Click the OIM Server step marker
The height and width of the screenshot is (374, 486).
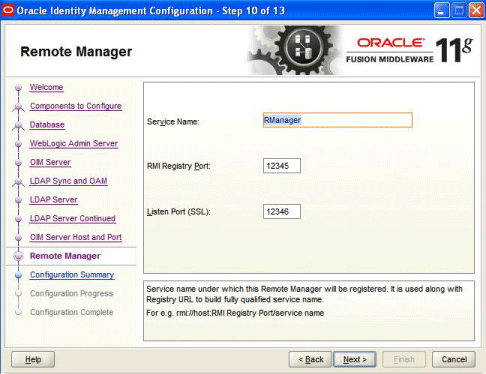coord(18,163)
